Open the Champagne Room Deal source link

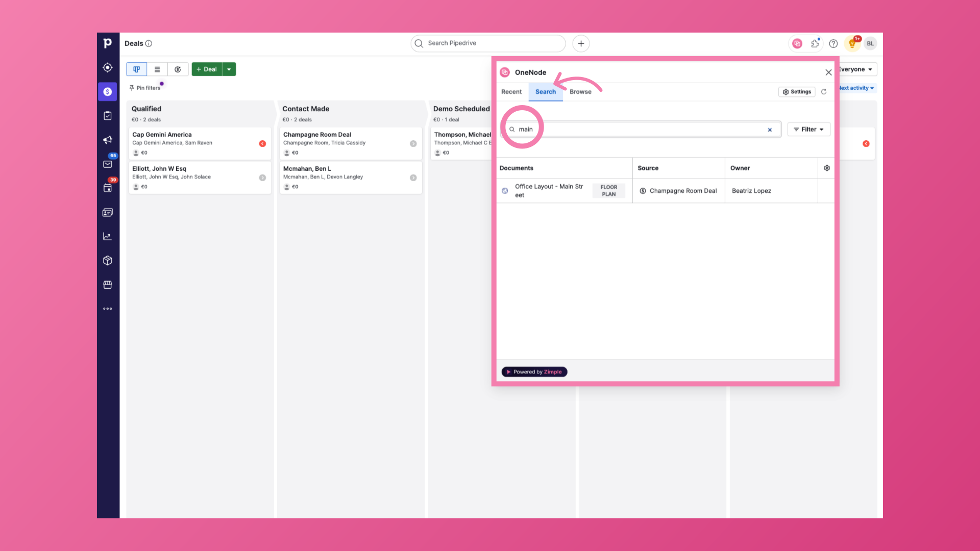tap(683, 191)
